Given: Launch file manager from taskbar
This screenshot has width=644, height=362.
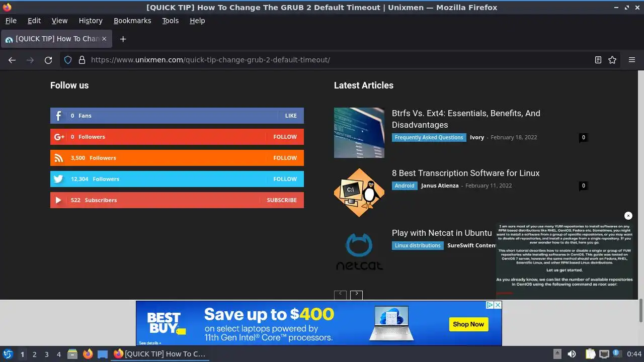Looking at the screenshot, I should click(72, 354).
